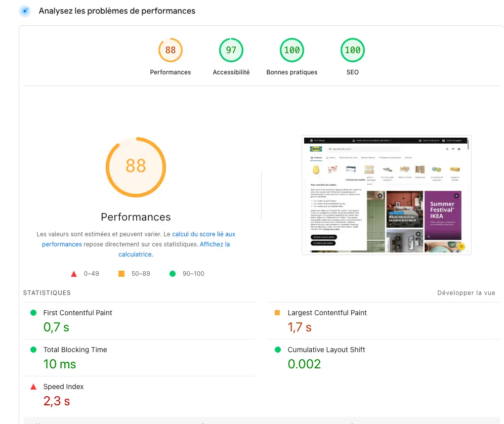
Task: Click the IKEA page screenshot thumbnail
Action: coord(386,195)
